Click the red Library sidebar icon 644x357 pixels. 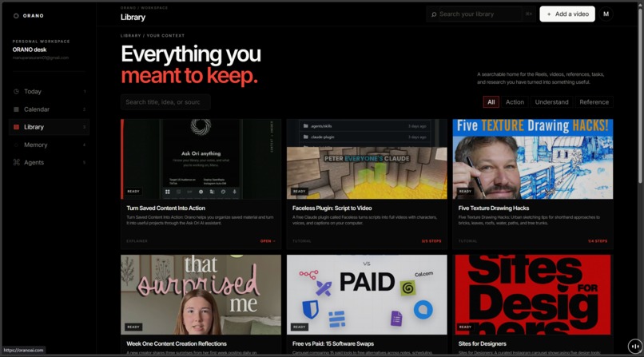[17, 127]
